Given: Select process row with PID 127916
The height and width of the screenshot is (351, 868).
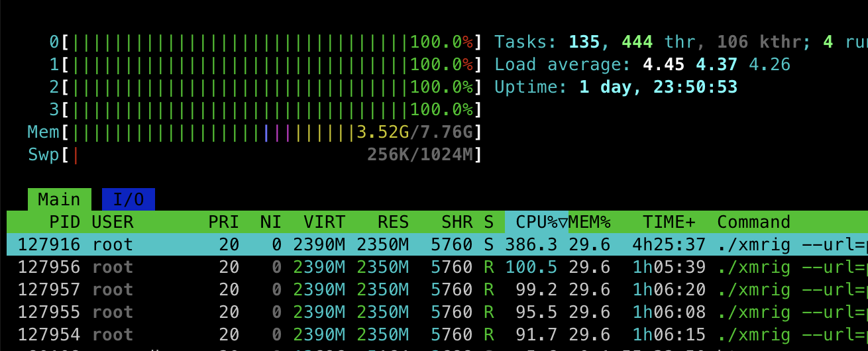Looking at the screenshot, I should (437, 244).
